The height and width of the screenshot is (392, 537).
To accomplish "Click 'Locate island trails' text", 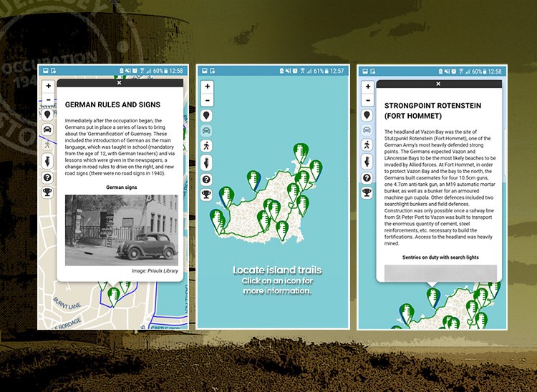I will [277, 270].
